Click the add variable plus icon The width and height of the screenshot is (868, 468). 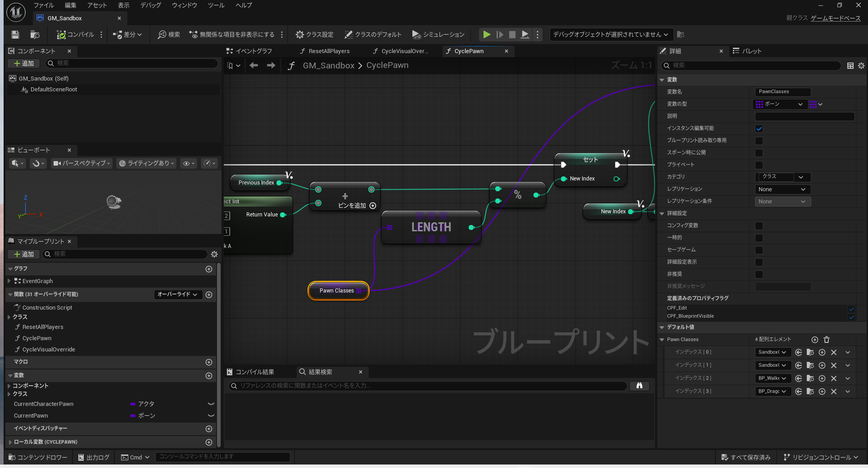(209, 376)
